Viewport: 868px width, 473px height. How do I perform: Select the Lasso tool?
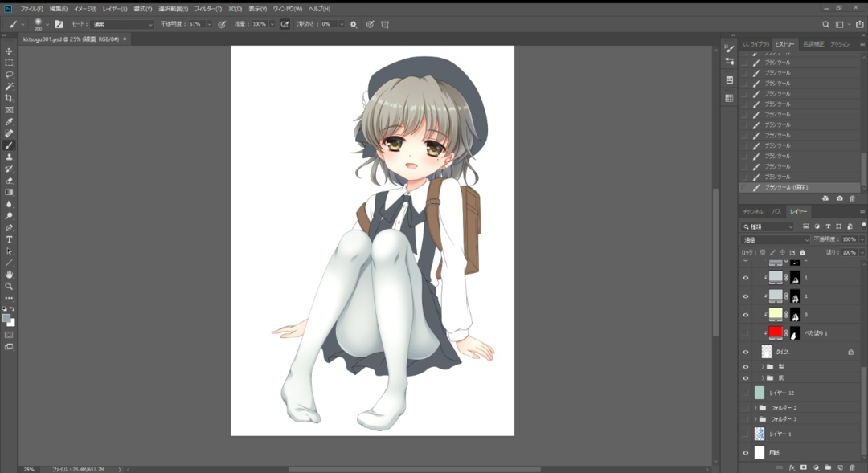click(x=10, y=75)
